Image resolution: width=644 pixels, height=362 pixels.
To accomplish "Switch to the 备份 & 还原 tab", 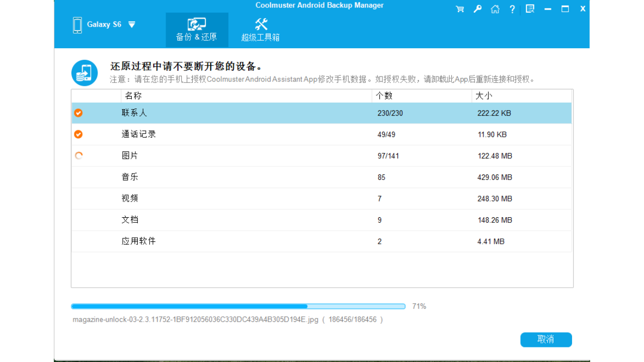I will 197,29.
